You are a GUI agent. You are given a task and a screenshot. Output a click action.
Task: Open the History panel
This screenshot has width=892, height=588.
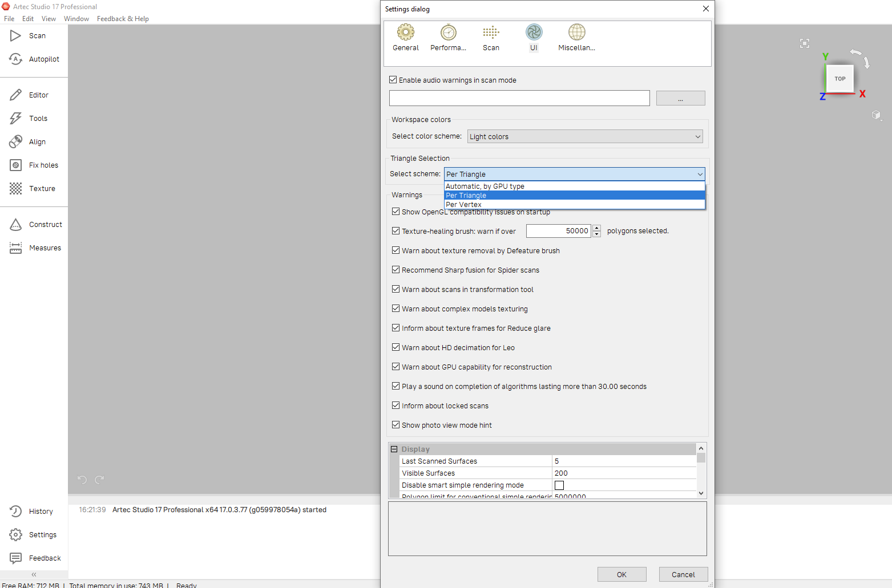click(x=31, y=512)
